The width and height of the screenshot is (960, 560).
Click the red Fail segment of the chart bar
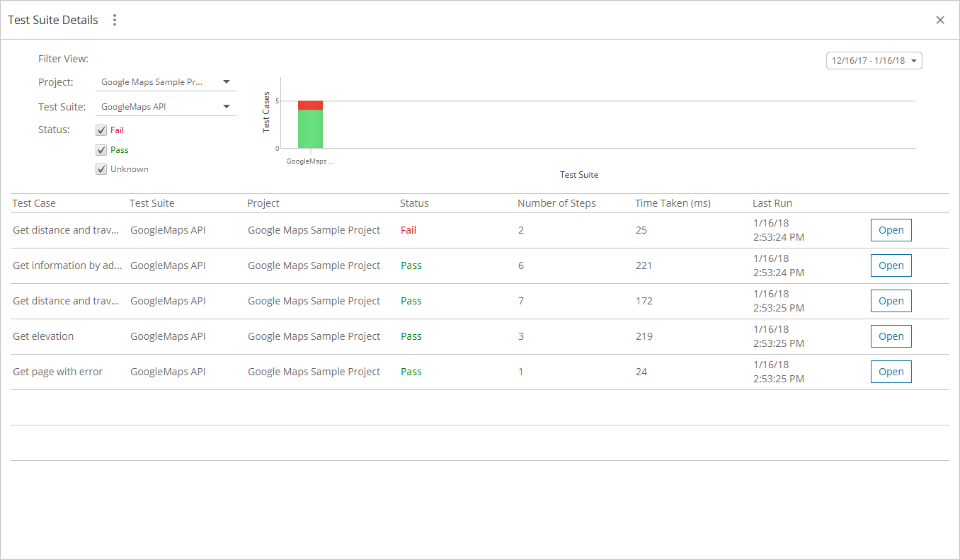click(x=310, y=104)
